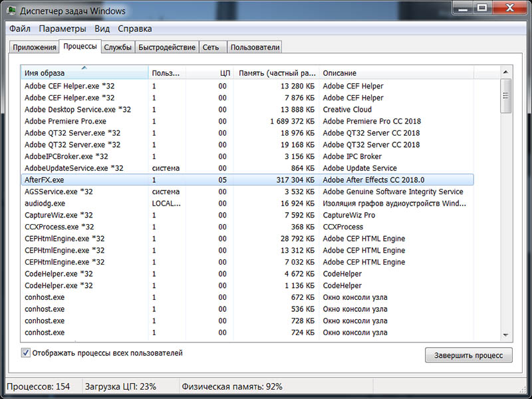
Task: Go to the Службы tab
Action: click(118, 47)
